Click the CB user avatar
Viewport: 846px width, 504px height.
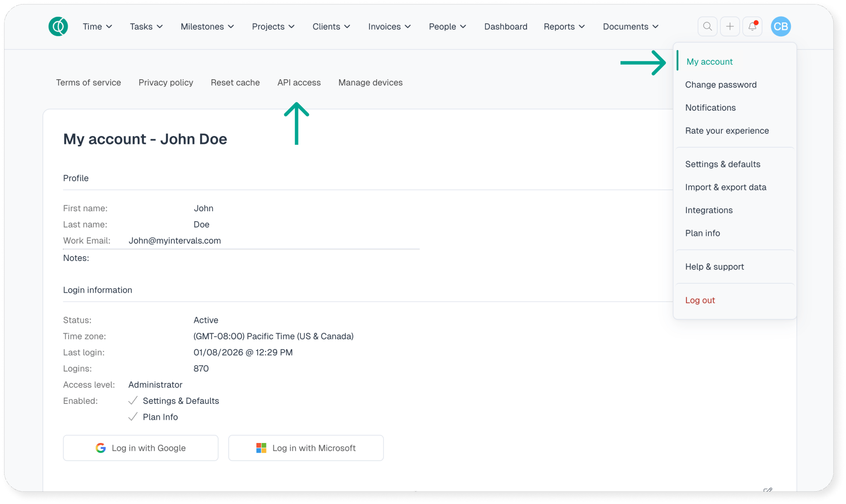pyautogui.click(x=780, y=26)
